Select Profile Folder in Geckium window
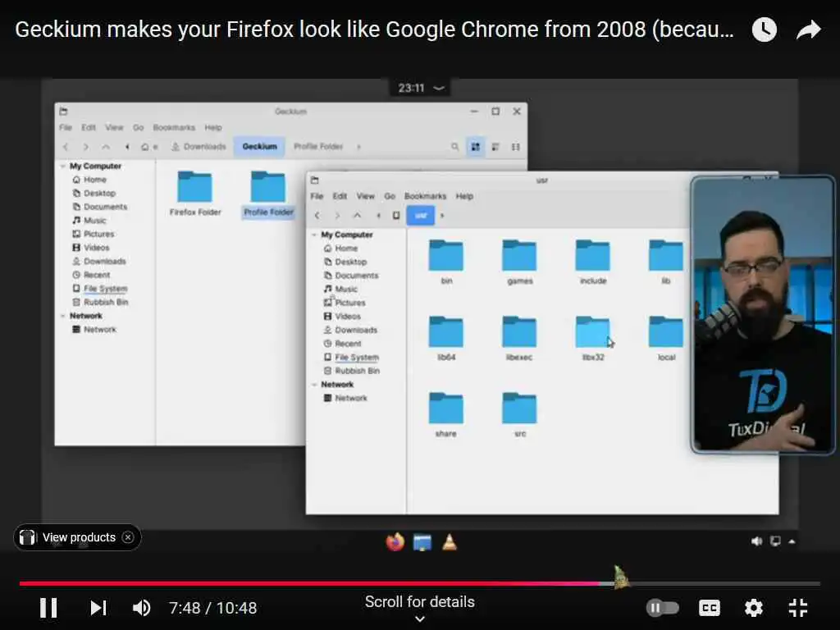840x630 pixels. click(x=268, y=194)
